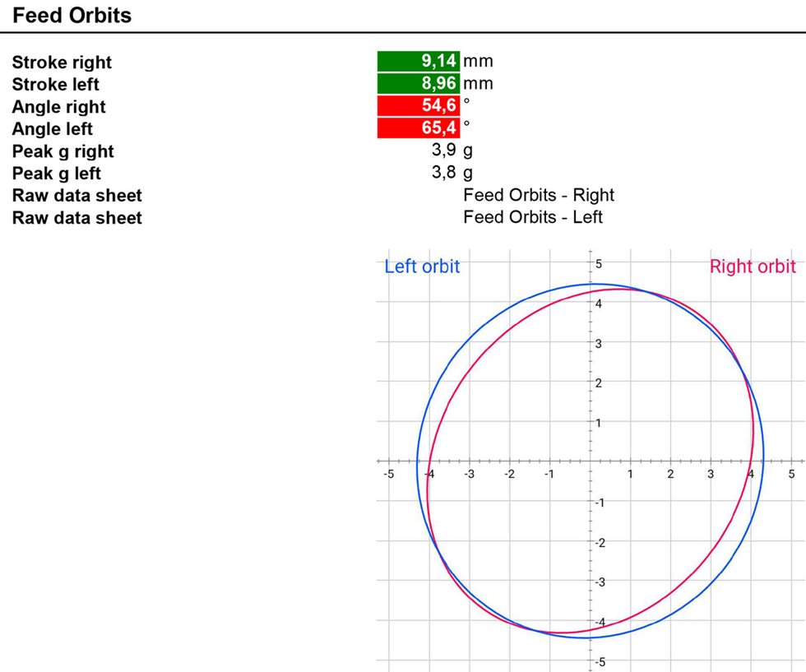The height and width of the screenshot is (672, 806).
Task: Click the Stroke left label
Action: pyautogui.click(x=55, y=85)
